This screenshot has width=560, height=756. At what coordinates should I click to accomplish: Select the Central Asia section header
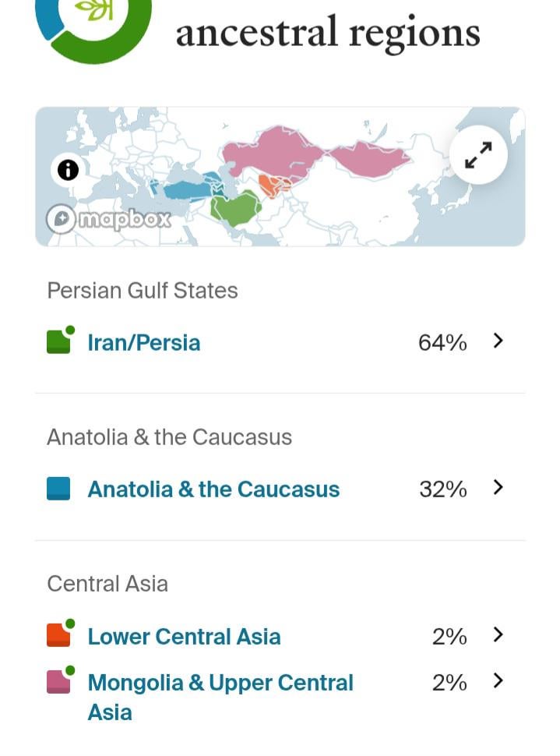click(107, 584)
